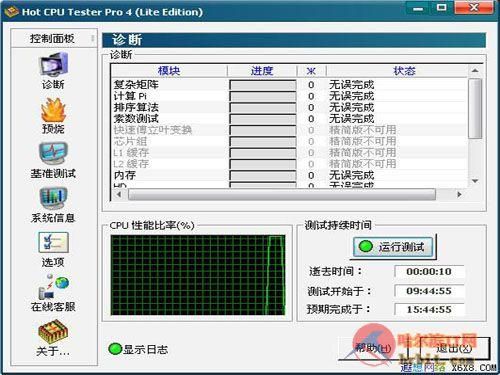500x375 pixels.
Task: Click the 逝去时间 value 00:00:10
Action: 429,271
